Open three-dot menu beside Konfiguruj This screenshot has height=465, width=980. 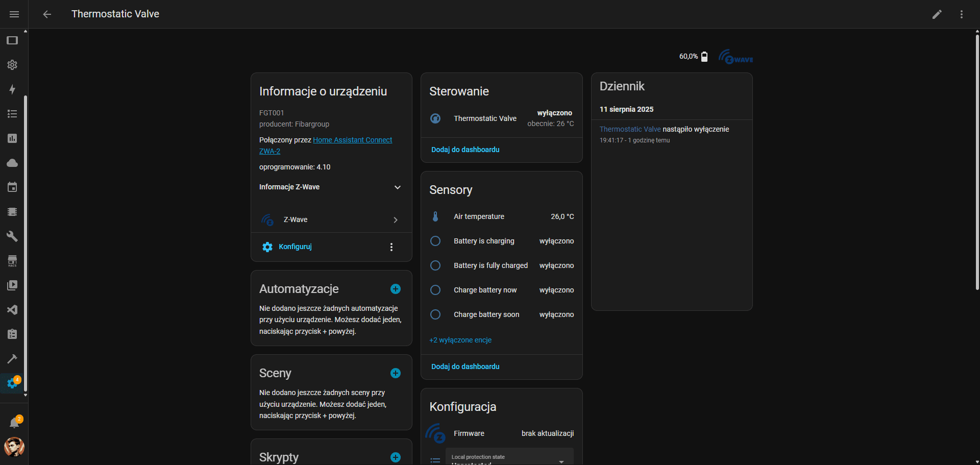coord(391,247)
